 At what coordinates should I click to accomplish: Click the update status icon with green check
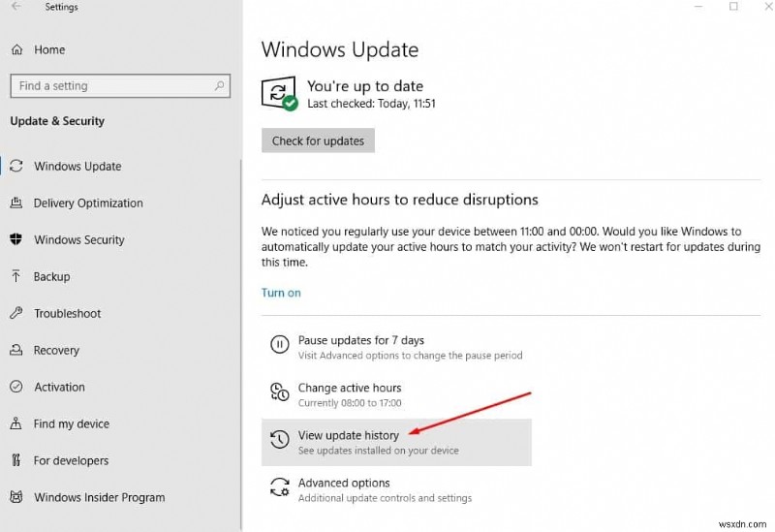279,93
